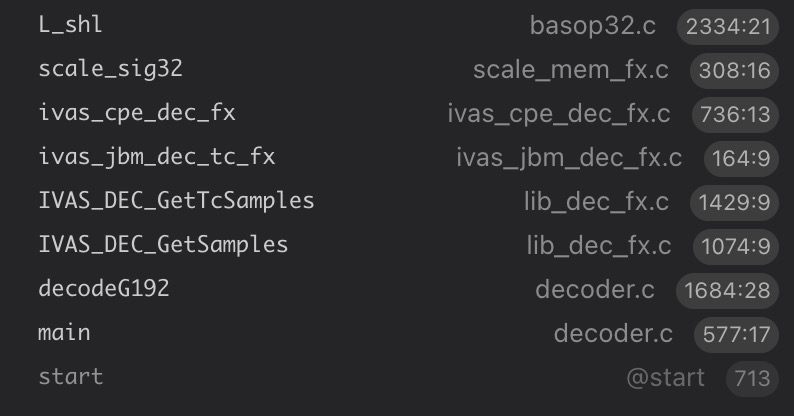Select the scale_sig32 stack frame
The width and height of the screenshot is (794, 416).
[x=110, y=69]
